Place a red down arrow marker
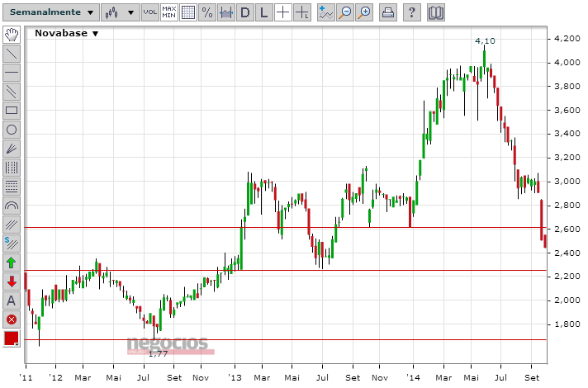Screen dimensions: 588x388 [x=12, y=282]
